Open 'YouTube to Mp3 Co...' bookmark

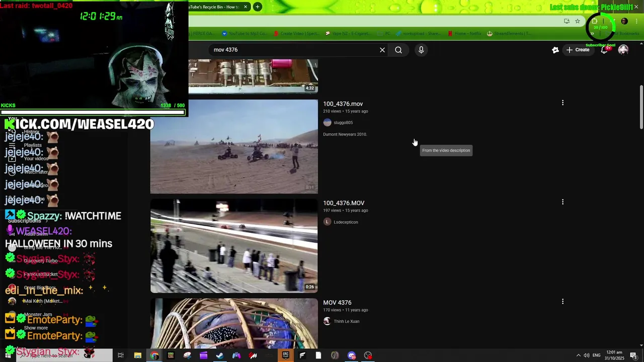[x=244, y=34]
